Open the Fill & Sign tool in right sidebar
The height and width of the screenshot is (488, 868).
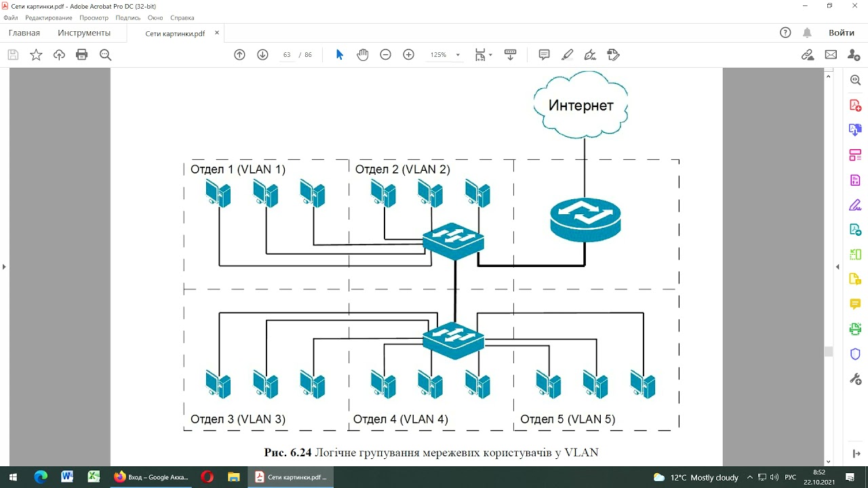855,205
